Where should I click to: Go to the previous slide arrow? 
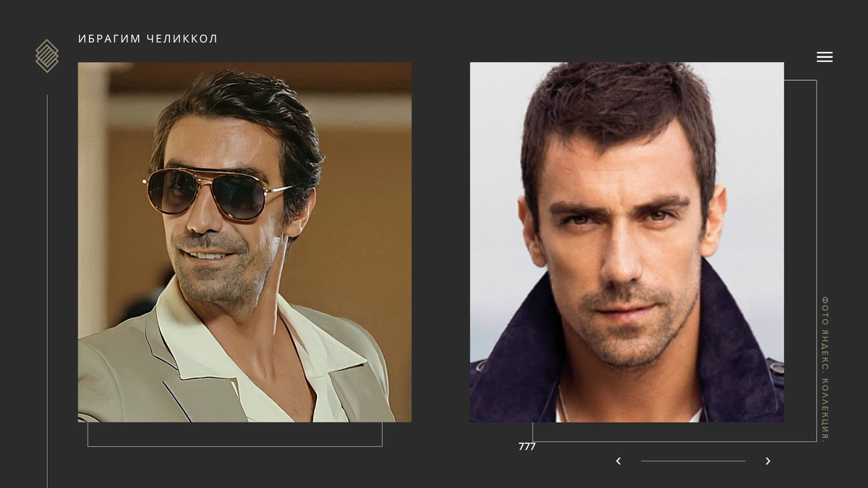[618, 461]
